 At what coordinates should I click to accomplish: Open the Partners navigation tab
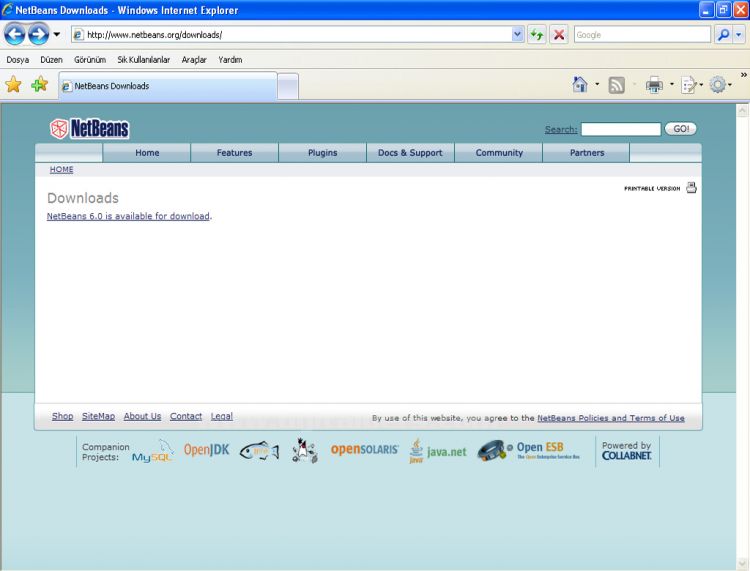(x=587, y=153)
